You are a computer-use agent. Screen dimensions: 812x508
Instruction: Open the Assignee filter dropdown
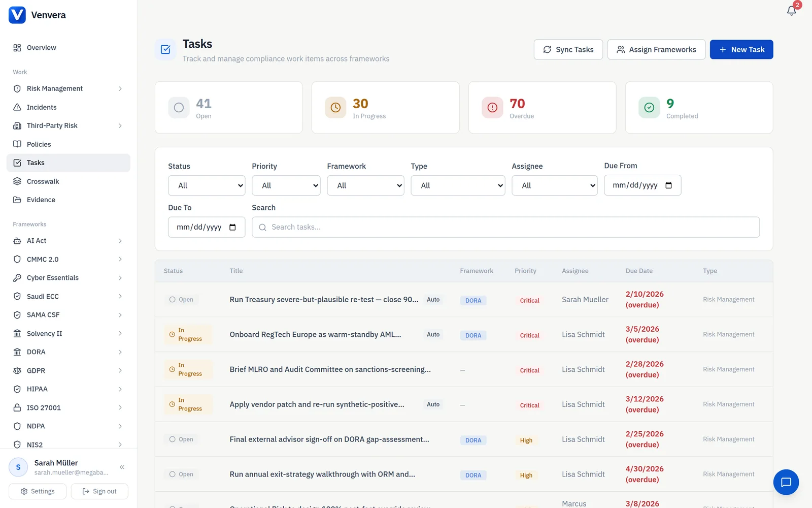[x=555, y=185]
